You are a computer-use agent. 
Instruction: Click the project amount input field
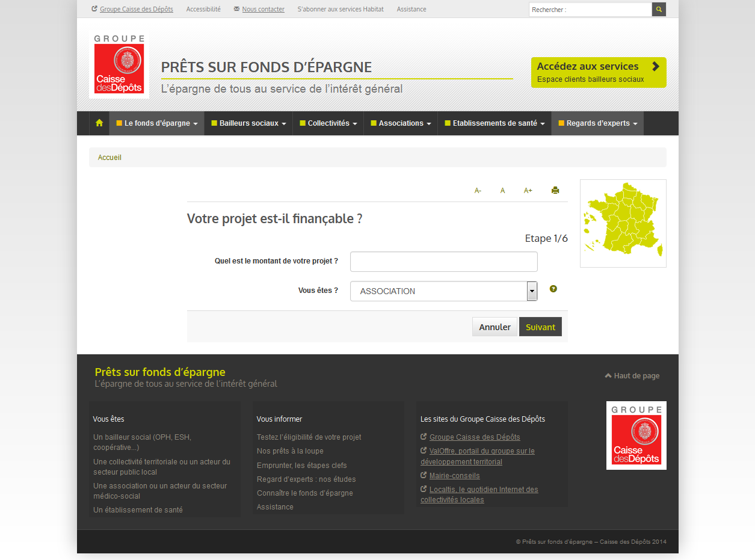coord(443,262)
